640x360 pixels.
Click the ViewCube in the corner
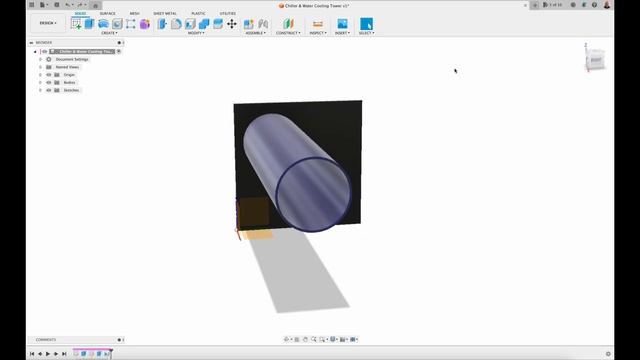[x=596, y=60]
